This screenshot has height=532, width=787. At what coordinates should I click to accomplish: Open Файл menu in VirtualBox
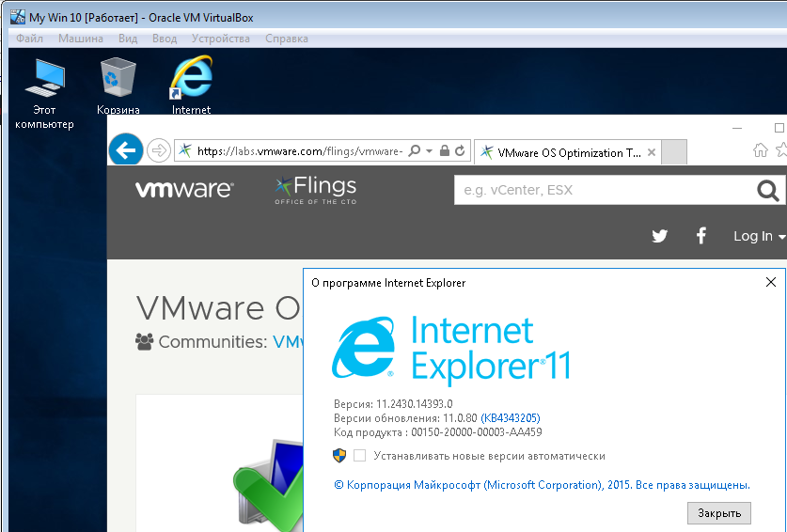pyautogui.click(x=29, y=39)
